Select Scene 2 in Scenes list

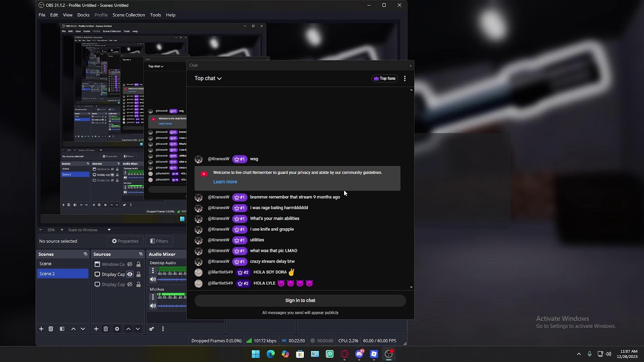coord(63,274)
